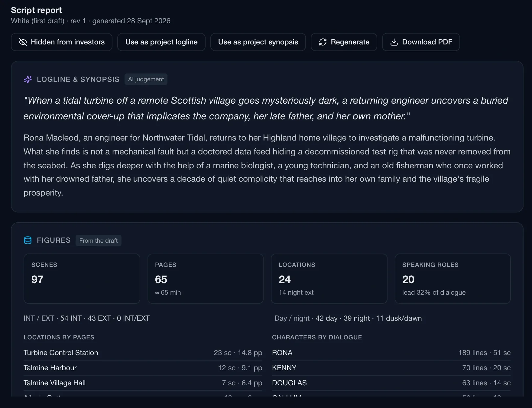
Task: Click Use as project synopsis
Action: (x=258, y=42)
